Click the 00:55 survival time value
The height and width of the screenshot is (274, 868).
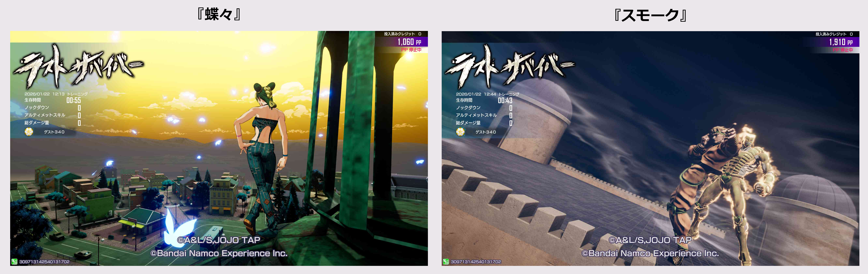[x=73, y=100]
